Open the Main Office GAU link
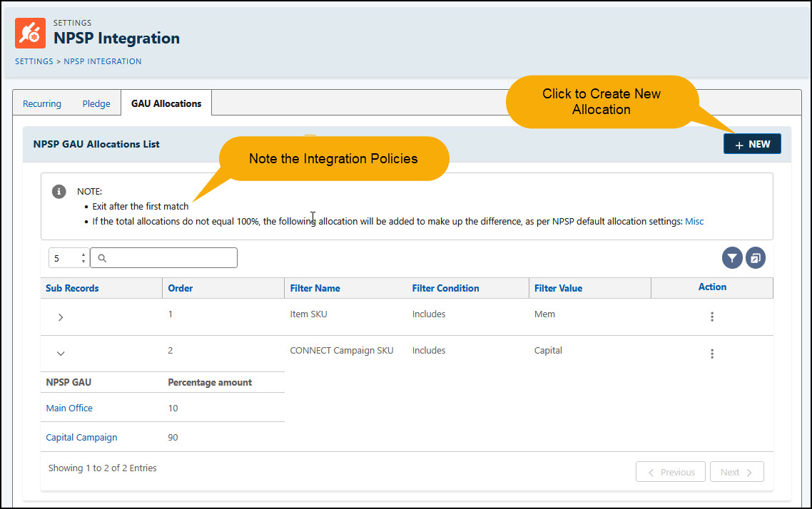Viewport: 812px width, 509px height. 69,408
